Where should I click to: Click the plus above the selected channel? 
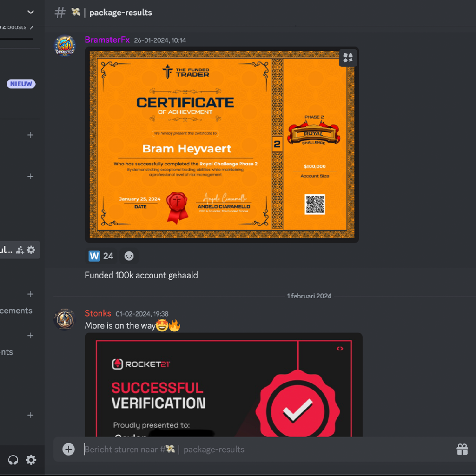pos(30,176)
